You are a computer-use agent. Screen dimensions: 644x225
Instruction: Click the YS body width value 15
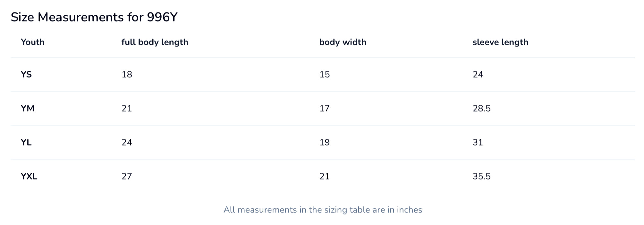coord(325,74)
